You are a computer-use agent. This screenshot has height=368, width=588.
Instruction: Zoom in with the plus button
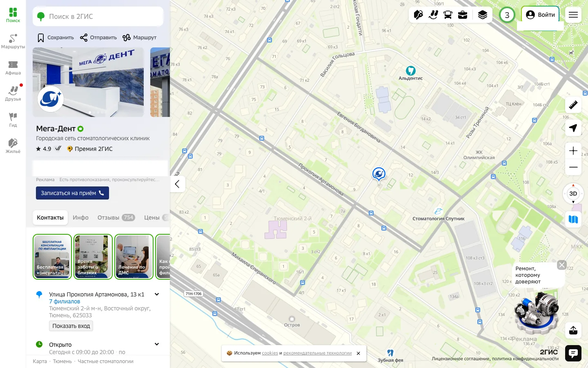click(573, 151)
